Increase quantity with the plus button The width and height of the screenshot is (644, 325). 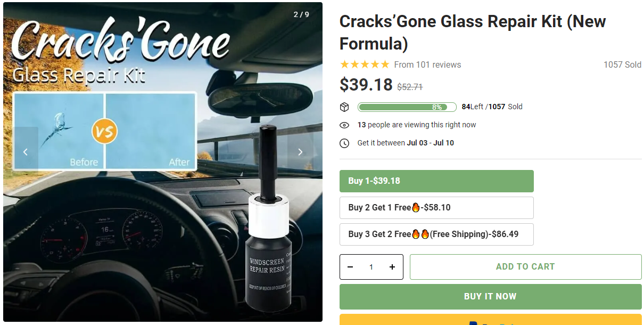coord(392,267)
